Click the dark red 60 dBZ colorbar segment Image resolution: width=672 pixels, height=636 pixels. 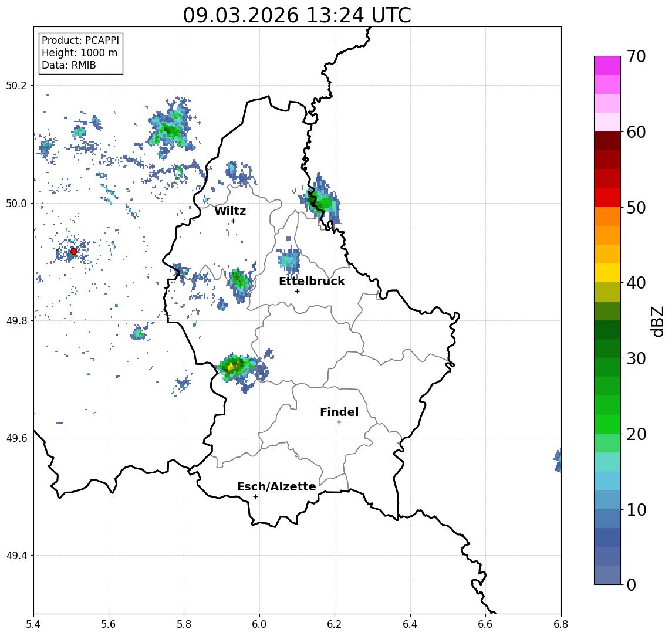[607, 141]
